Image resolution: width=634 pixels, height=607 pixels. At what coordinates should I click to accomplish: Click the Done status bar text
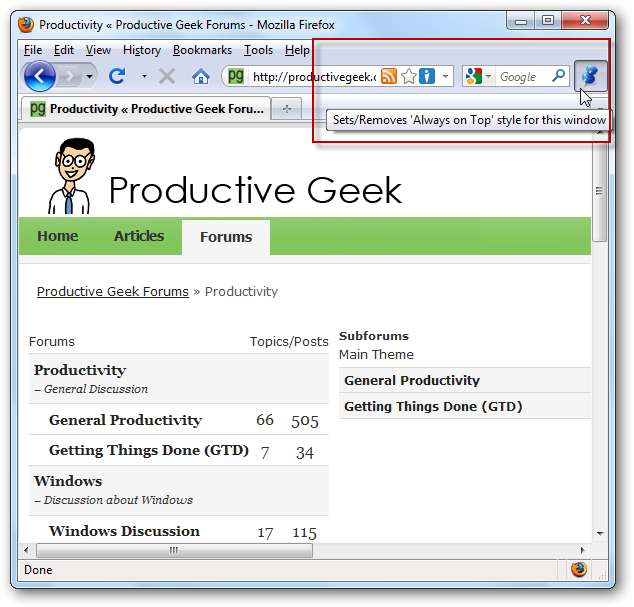[38, 570]
